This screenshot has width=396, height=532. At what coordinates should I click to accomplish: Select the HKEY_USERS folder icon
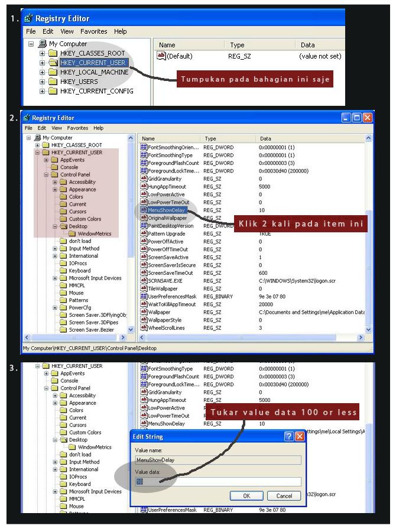tap(53, 82)
